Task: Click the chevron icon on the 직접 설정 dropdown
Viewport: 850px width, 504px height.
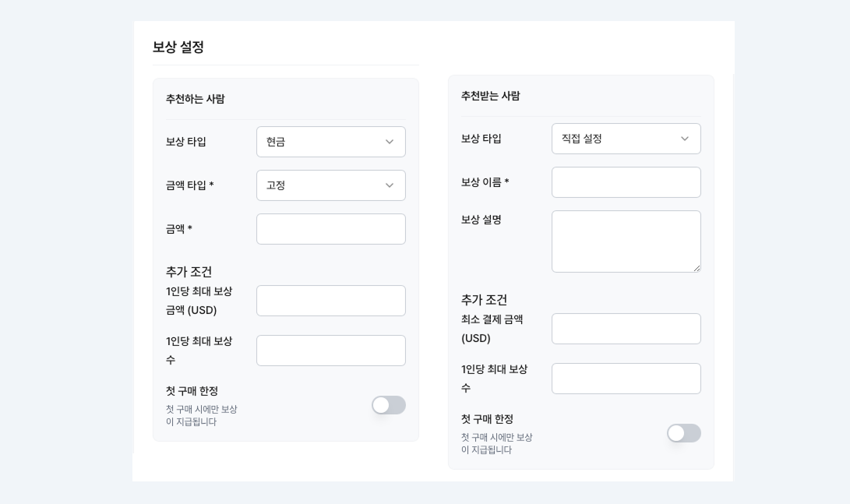Action: (x=685, y=139)
